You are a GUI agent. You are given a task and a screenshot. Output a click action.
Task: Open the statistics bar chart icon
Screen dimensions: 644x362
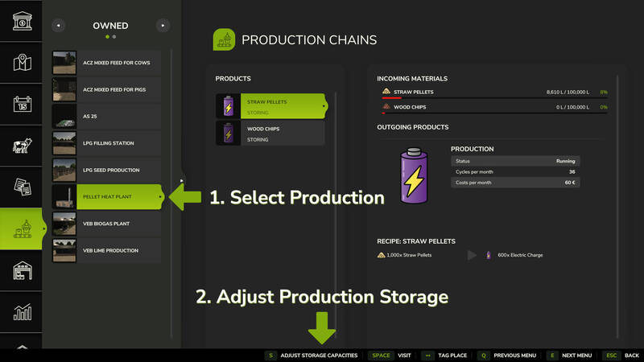(x=23, y=312)
